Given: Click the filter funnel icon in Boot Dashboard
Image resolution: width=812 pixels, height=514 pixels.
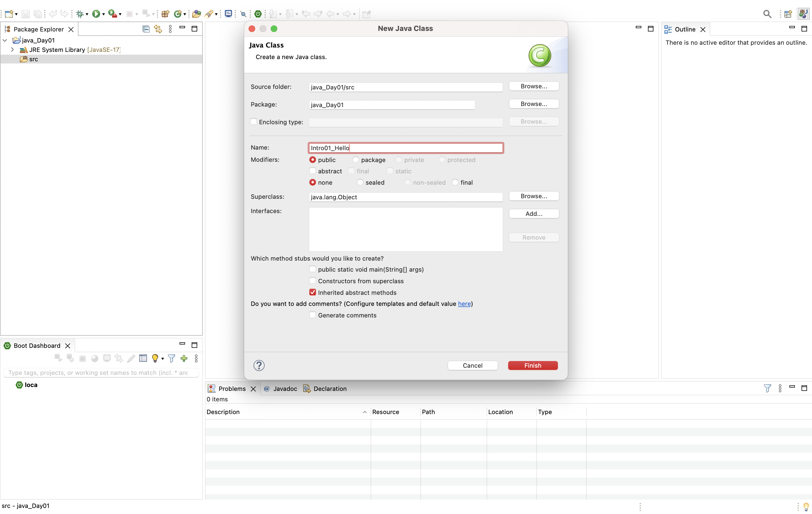Looking at the screenshot, I should pos(171,358).
